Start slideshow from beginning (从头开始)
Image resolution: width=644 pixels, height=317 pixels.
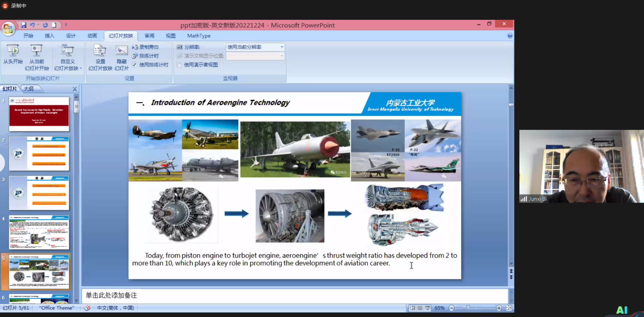pos(13,54)
